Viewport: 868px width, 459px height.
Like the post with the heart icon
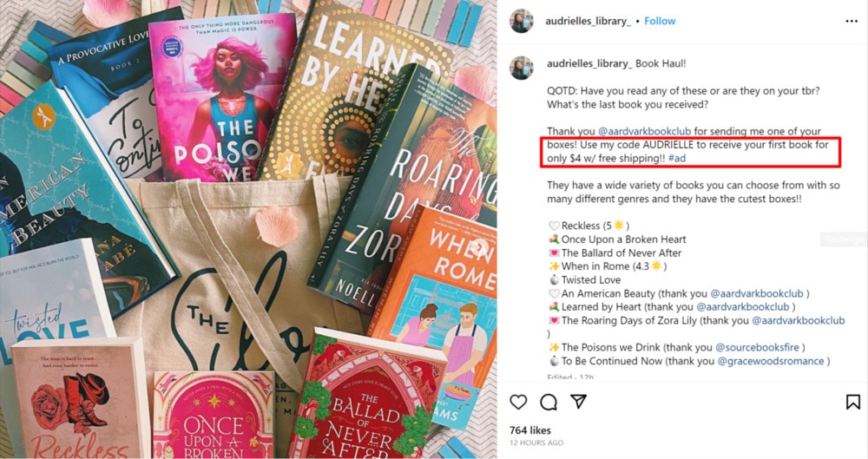(518, 402)
